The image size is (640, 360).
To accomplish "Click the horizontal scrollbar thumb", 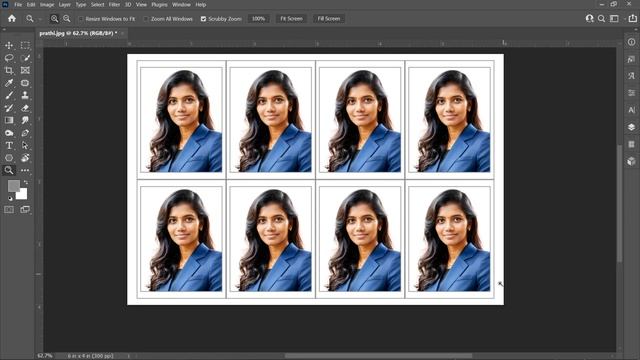I will click(379, 356).
